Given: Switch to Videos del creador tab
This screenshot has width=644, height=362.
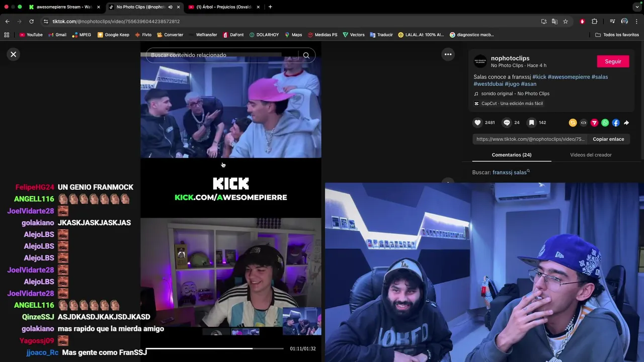Looking at the screenshot, I should (591, 155).
